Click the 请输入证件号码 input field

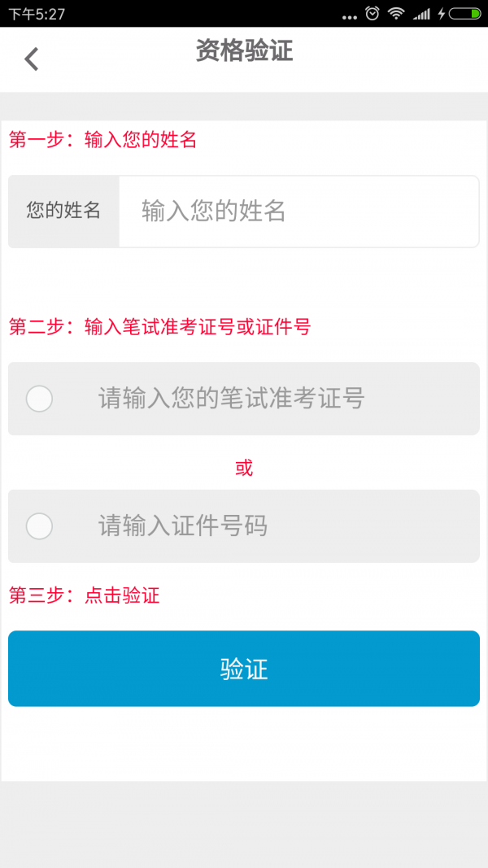[268, 526]
